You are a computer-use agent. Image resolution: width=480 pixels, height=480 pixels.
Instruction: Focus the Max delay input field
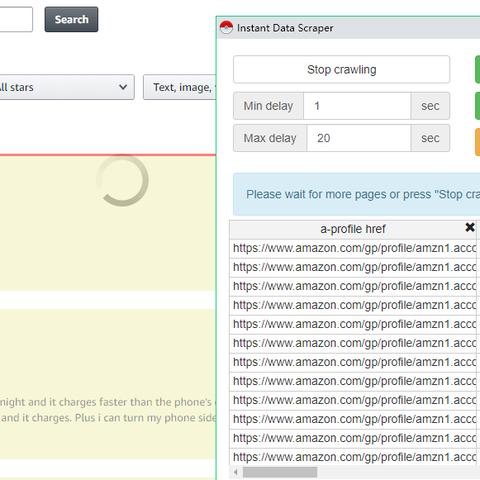359,138
